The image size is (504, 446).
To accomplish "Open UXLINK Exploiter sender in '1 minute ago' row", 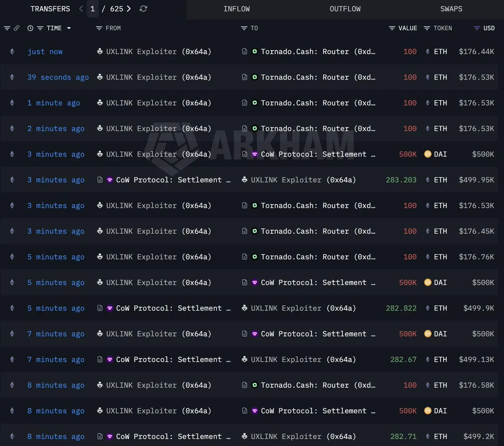I will [159, 103].
